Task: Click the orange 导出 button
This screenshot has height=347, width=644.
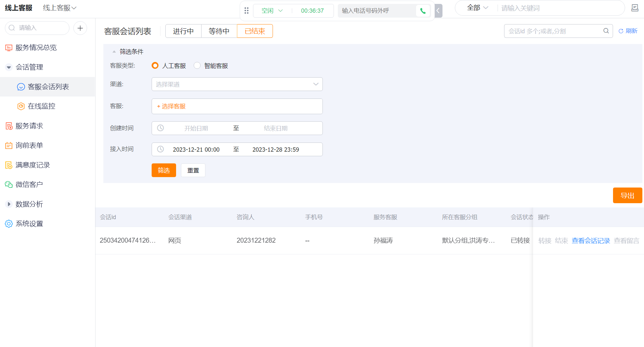Action: [x=627, y=195]
